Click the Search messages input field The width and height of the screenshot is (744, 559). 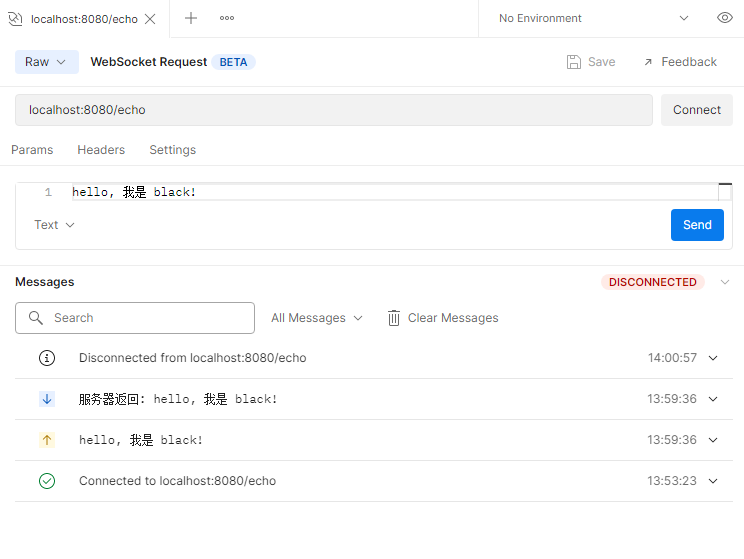point(135,318)
